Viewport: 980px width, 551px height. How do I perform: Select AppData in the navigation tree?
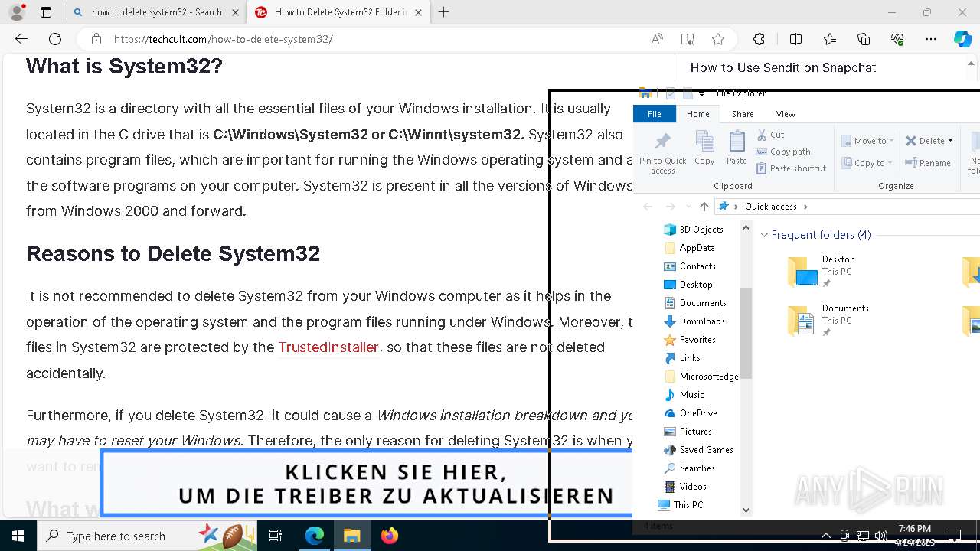click(x=689, y=248)
